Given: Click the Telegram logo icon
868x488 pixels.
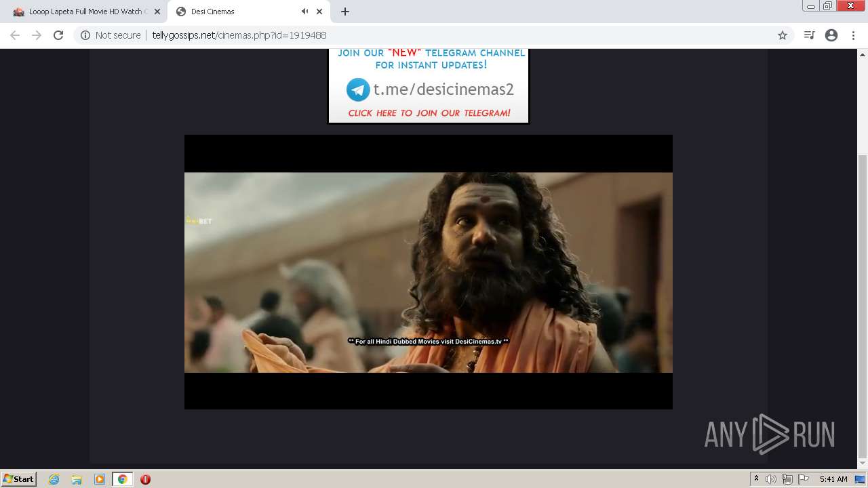Looking at the screenshot, I should pyautogui.click(x=358, y=89).
